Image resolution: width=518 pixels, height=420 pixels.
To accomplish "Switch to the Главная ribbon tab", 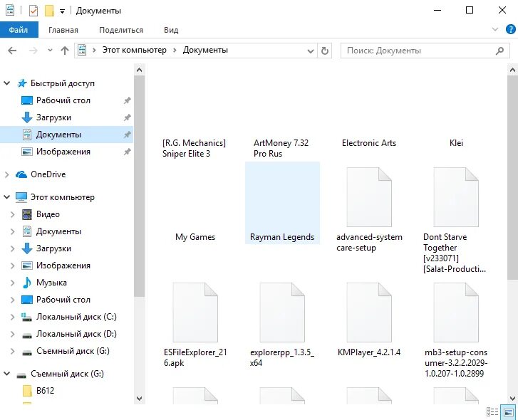I will [63, 30].
